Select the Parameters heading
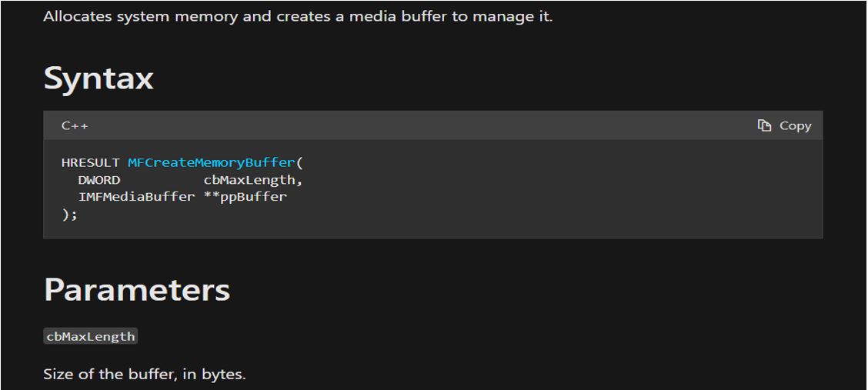The width and height of the screenshot is (868, 390). [137, 288]
